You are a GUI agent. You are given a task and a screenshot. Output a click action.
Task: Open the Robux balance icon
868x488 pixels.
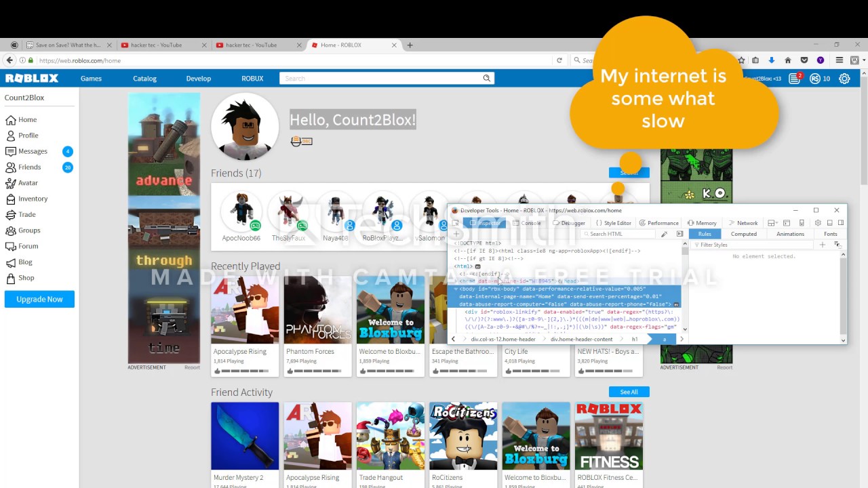click(814, 79)
